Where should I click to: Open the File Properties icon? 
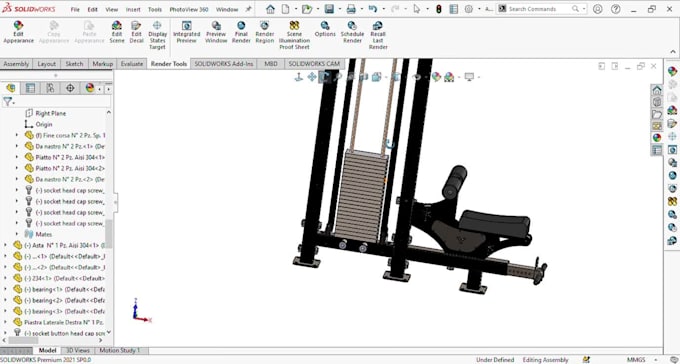pyautogui.click(x=454, y=9)
